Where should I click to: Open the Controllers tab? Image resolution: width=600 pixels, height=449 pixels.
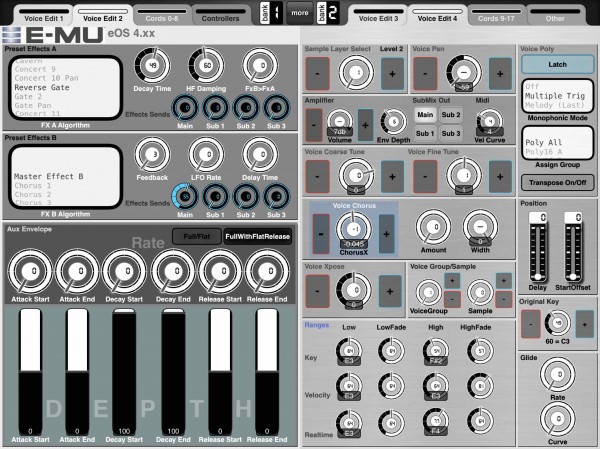coord(220,15)
